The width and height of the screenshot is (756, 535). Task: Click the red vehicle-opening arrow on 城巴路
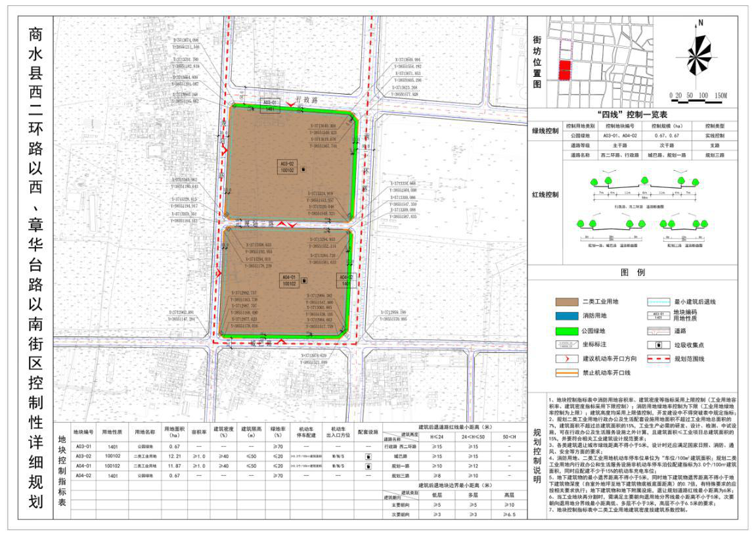(281, 342)
